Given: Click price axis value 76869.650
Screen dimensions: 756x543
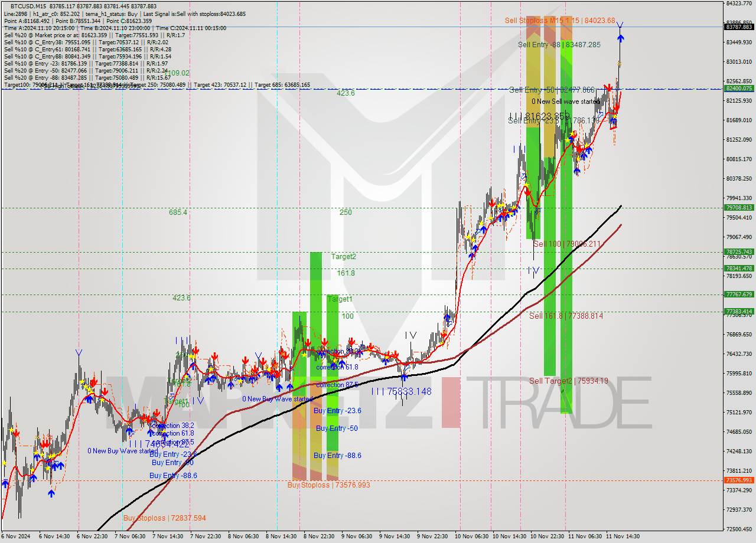Looking at the screenshot, I should tap(739, 335).
